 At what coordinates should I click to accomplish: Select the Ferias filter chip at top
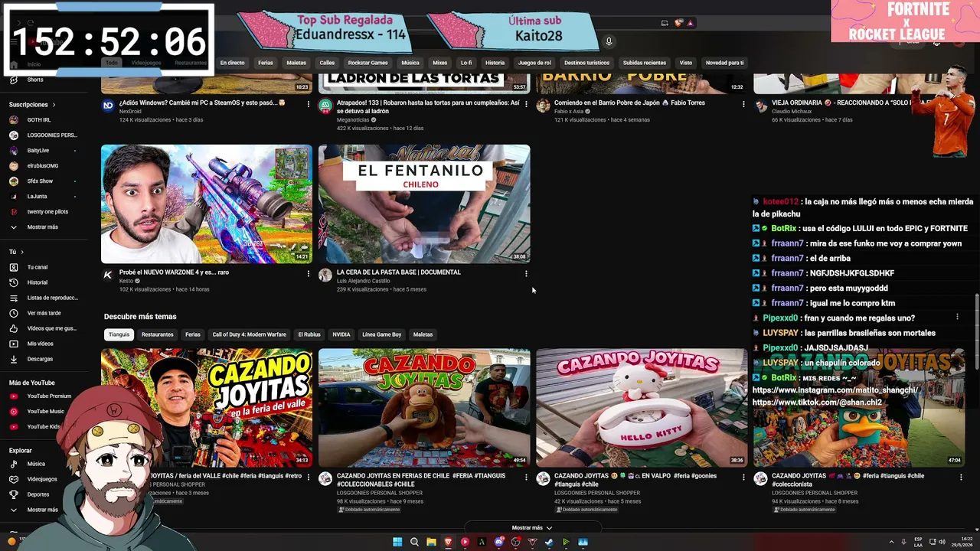click(x=265, y=63)
